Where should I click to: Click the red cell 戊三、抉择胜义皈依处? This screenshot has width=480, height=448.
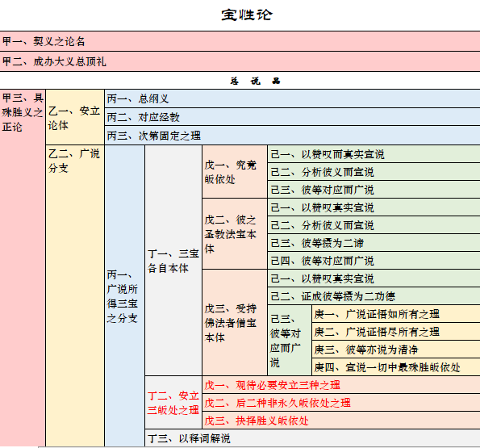pos(341,421)
